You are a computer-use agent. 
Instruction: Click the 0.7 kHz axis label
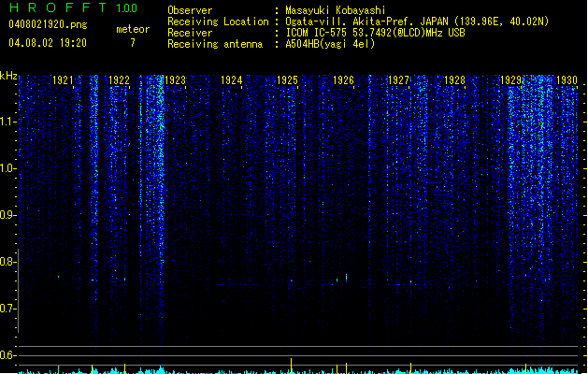(7, 309)
